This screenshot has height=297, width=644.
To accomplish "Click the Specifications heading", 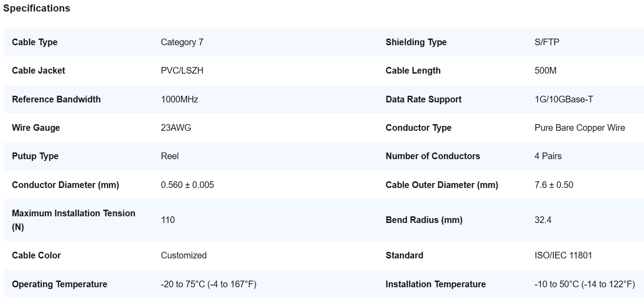I will (x=36, y=8).
